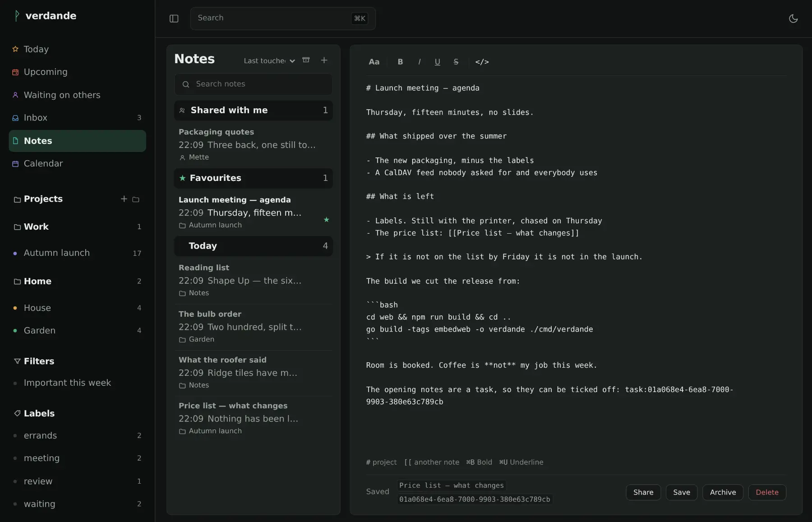Image resolution: width=812 pixels, height=522 pixels.
Task: Click the Search notes field
Action: 254,84
